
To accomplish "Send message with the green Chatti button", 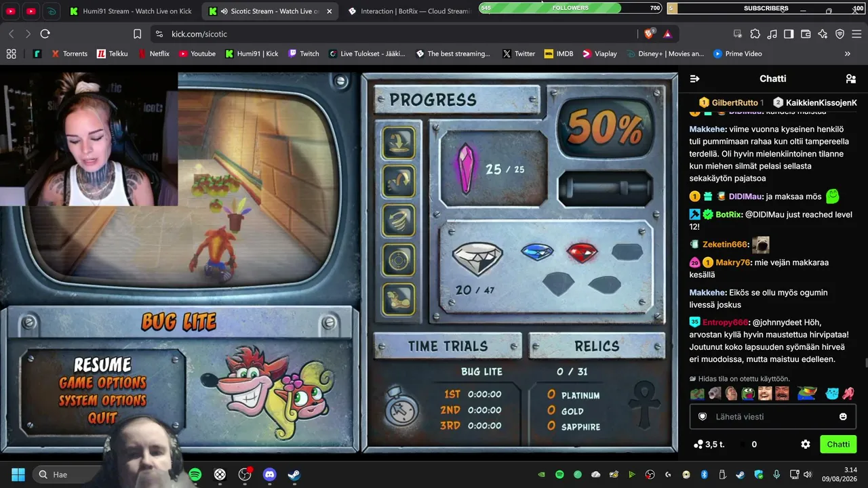I will (x=838, y=445).
